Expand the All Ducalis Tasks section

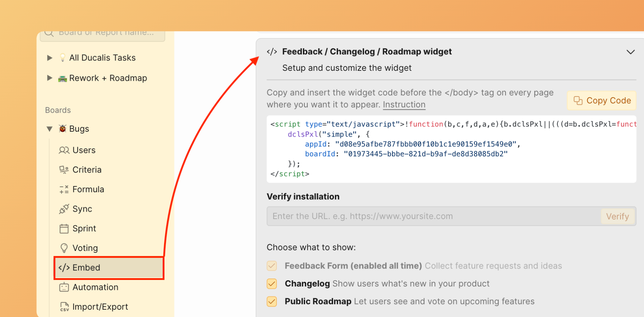point(50,58)
